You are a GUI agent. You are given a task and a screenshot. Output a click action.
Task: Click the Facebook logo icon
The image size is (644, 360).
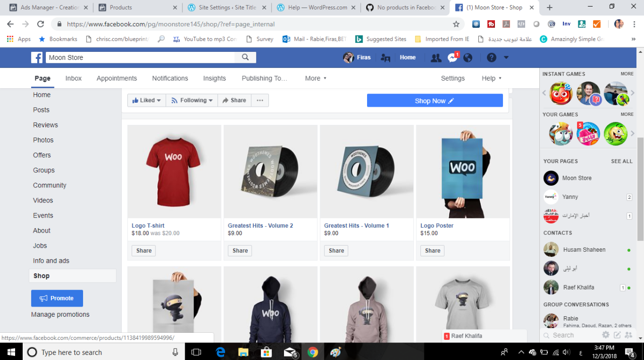37,57
